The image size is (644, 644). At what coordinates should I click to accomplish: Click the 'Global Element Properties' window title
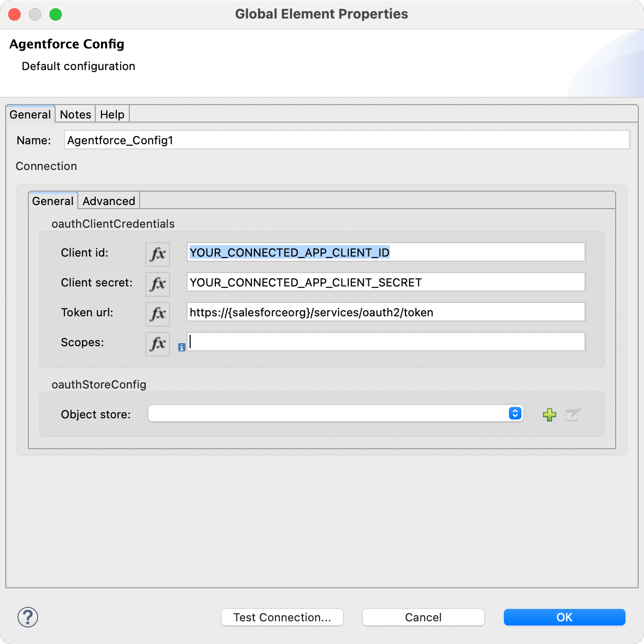[321, 14]
